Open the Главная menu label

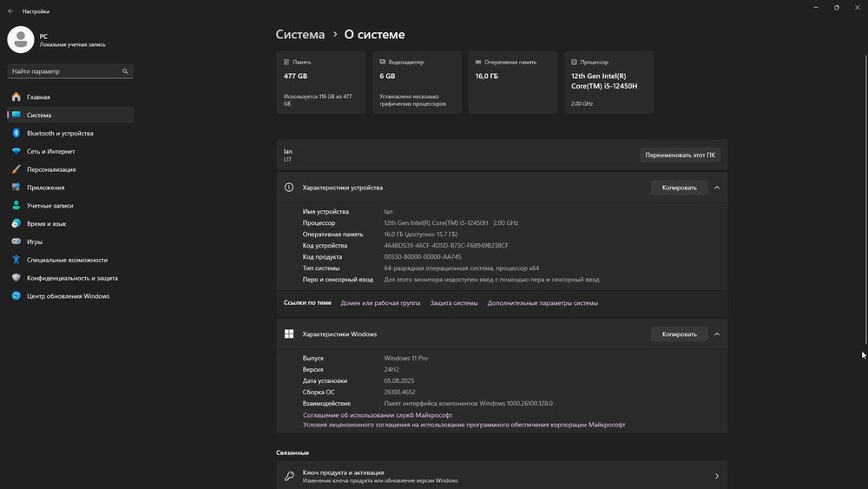tap(38, 97)
